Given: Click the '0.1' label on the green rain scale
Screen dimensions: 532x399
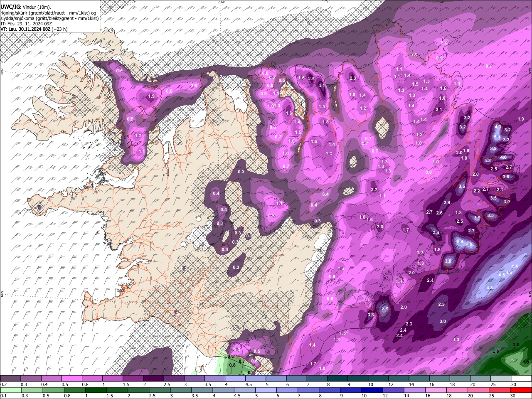Looking at the screenshot, I should pyautogui.click(x=4, y=396).
